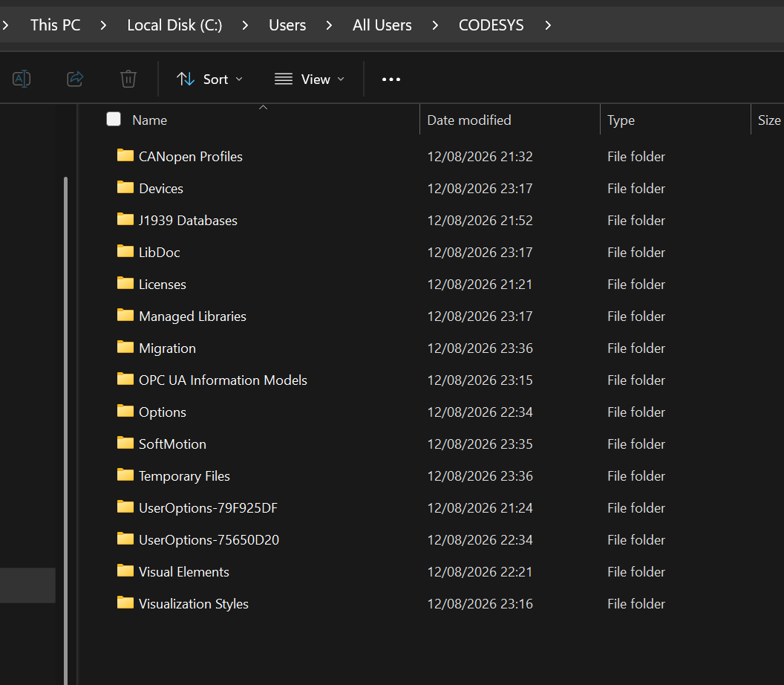The height and width of the screenshot is (685, 784).
Task: Select the Managed Libraries folder icon
Action: [x=125, y=315]
